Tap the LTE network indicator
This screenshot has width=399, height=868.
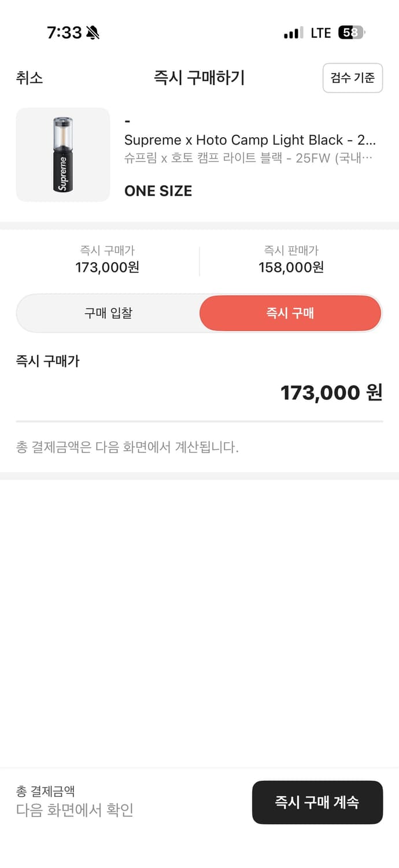coord(321,33)
